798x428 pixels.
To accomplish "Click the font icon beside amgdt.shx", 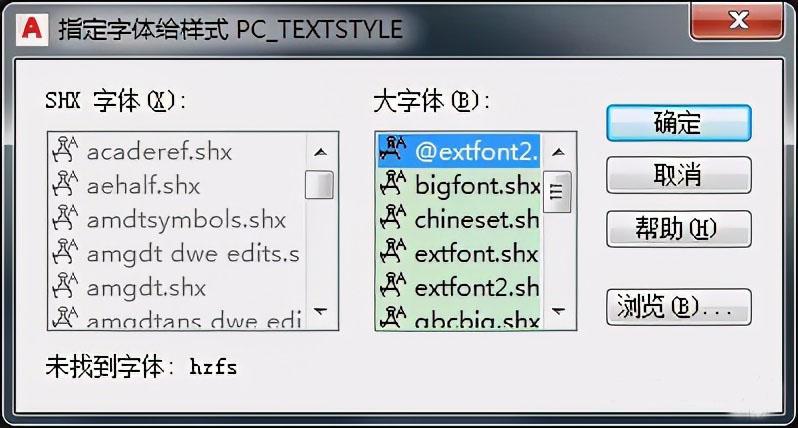I will pos(66,288).
